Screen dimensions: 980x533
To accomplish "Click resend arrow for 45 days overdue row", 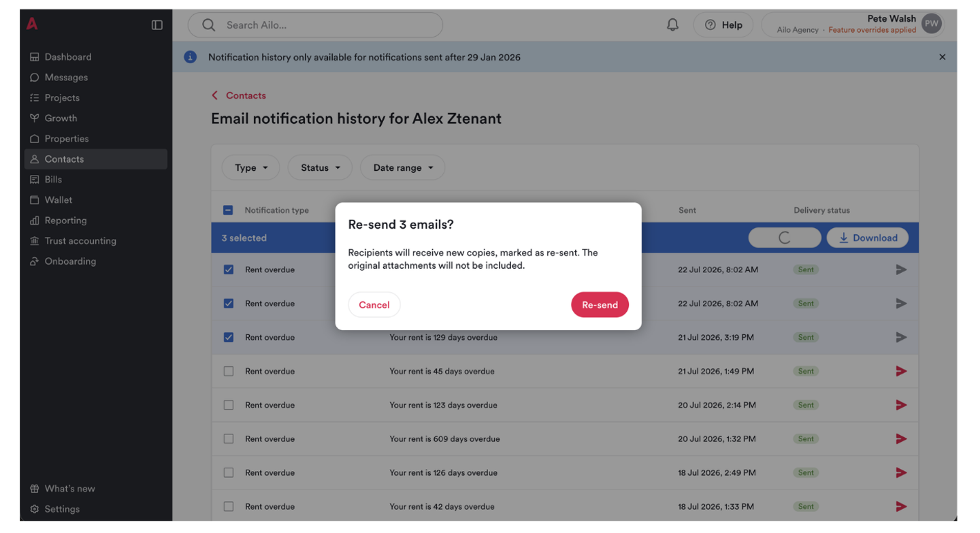I will click(901, 371).
